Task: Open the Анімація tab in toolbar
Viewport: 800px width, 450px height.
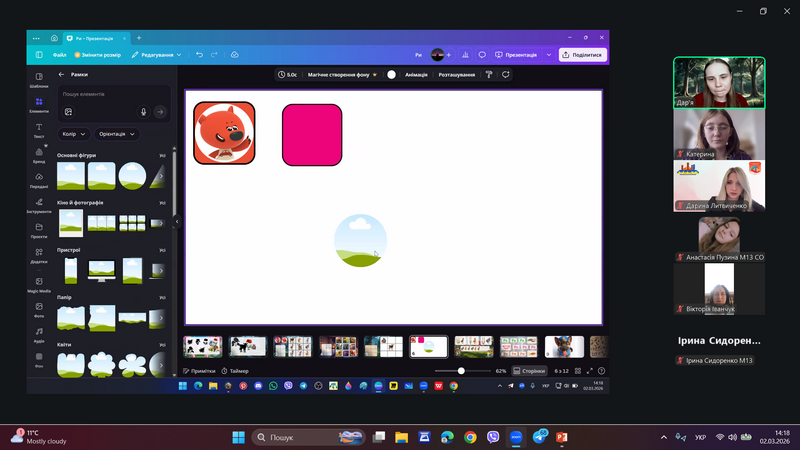Action: click(416, 74)
